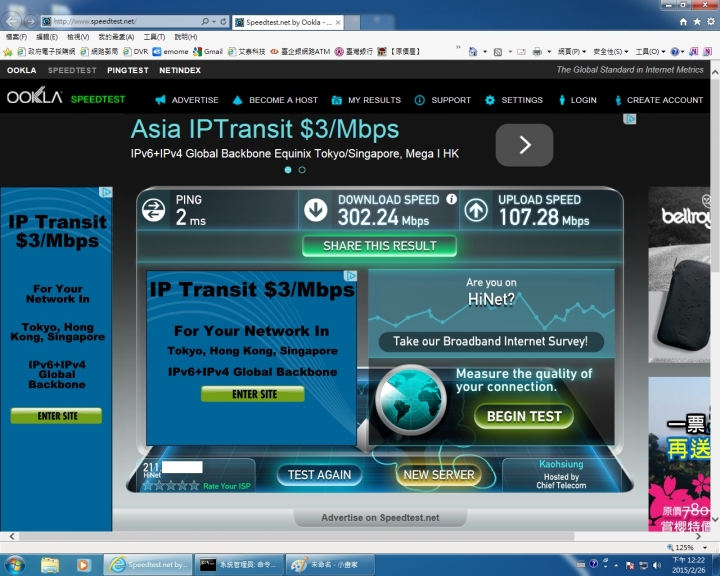Open IE tools gear icon
Image resolution: width=720 pixels, height=576 pixels.
tap(711, 22)
